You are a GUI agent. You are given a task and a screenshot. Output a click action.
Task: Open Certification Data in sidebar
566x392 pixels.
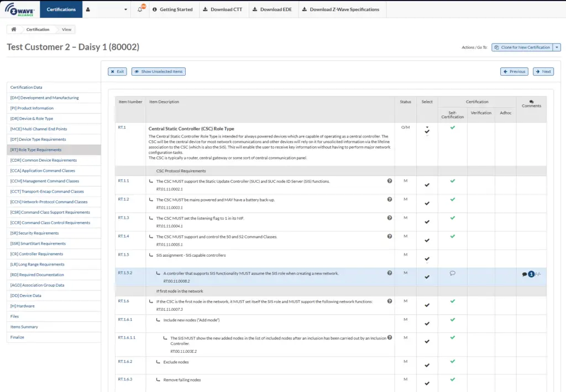(54, 87)
